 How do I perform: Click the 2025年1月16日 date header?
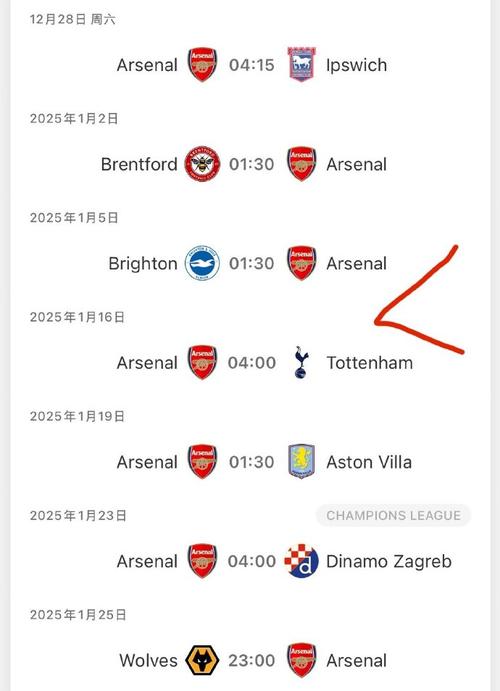(x=77, y=317)
